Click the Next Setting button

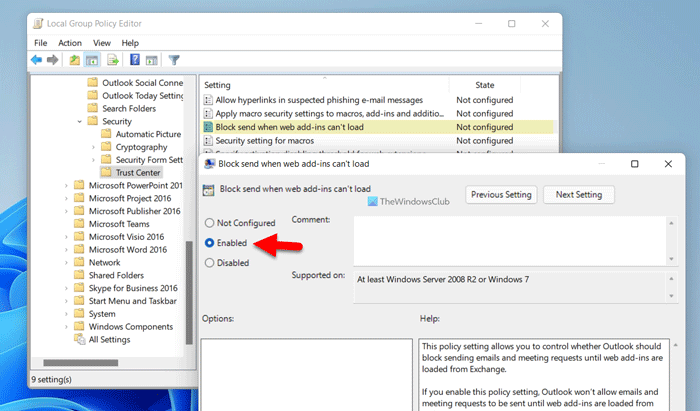click(x=579, y=195)
